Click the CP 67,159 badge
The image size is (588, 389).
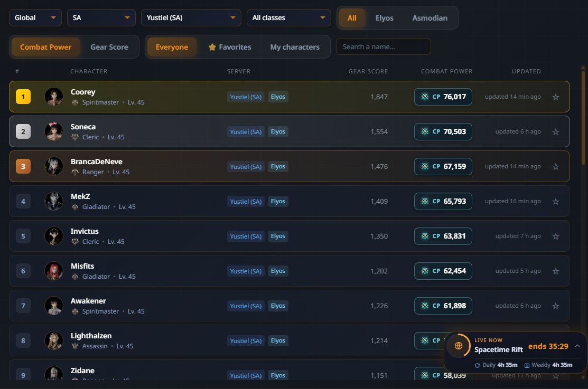coord(443,166)
